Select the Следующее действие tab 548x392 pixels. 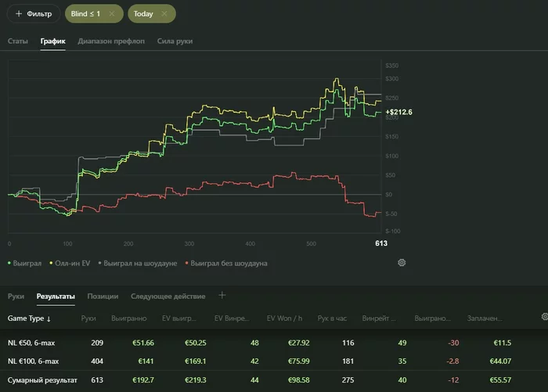point(168,297)
